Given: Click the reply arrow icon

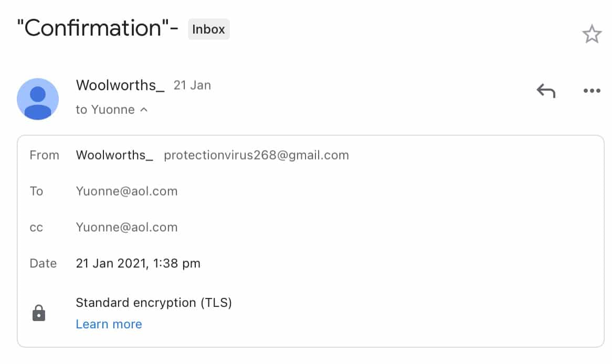Looking at the screenshot, I should [546, 91].
